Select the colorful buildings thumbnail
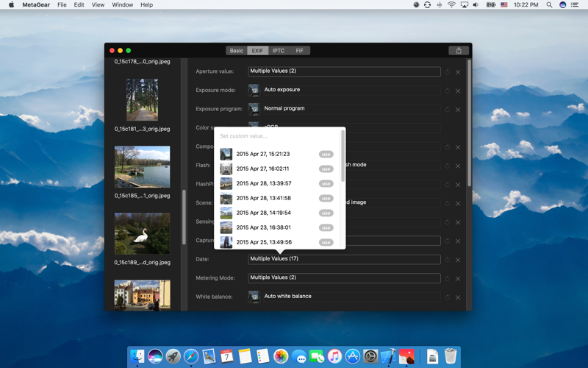588x368 pixels. [142, 295]
